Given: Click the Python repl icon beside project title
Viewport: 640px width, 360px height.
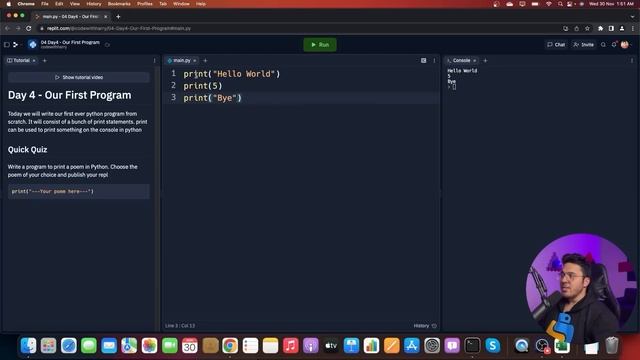Looking at the screenshot, I should click(33, 44).
